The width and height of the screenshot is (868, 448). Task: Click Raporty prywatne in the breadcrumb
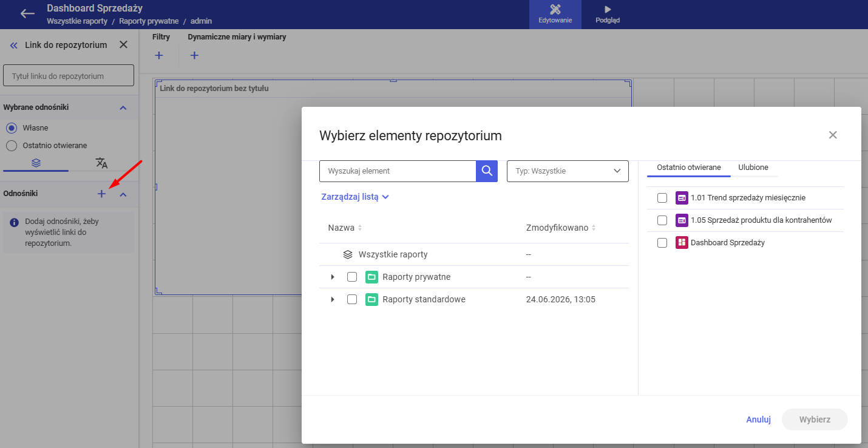149,21
